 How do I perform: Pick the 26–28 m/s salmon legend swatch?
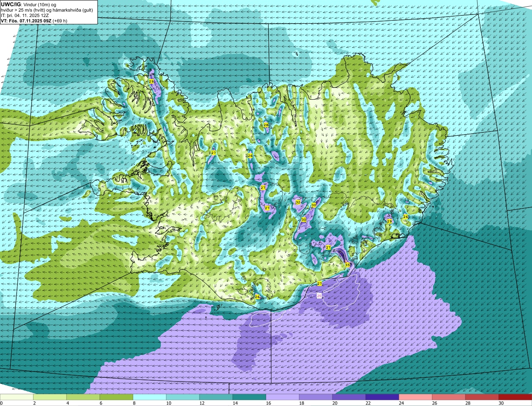click(x=449, y=397)
